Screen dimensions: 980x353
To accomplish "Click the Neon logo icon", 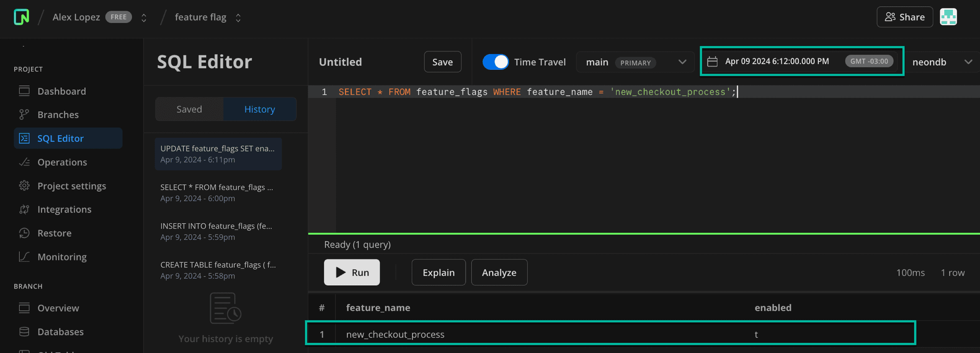I will [21, 17].
